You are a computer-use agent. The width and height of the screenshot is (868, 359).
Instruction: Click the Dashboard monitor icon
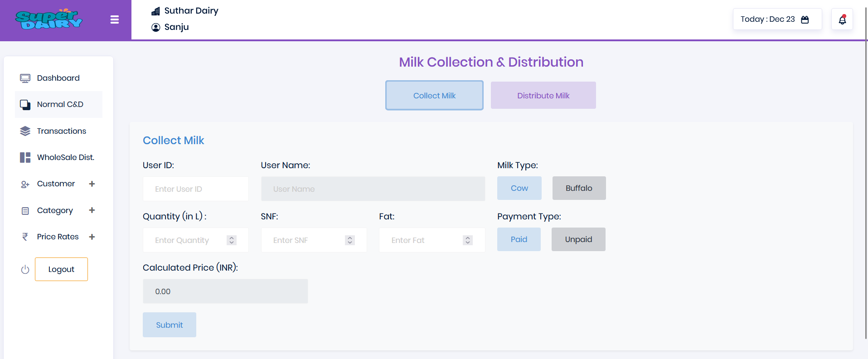click(x=25, y=78)
